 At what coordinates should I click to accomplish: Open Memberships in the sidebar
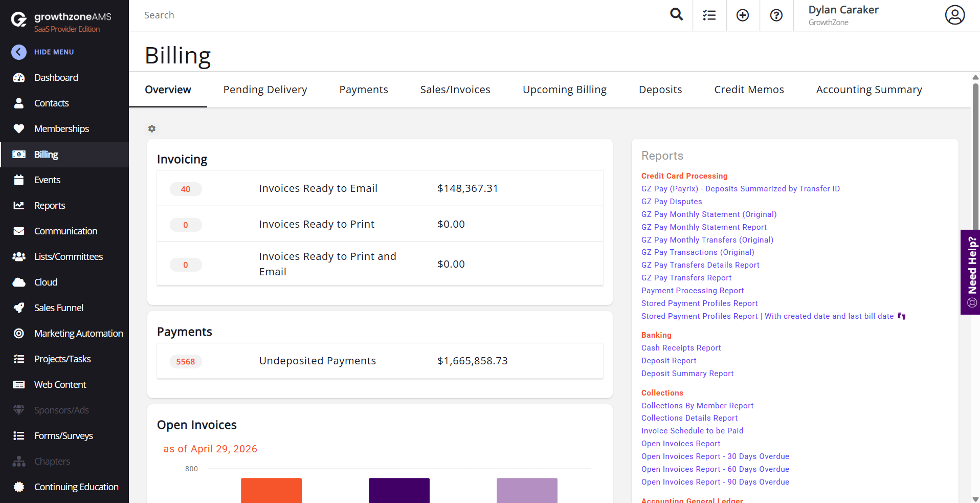click(x=61, y=129)
